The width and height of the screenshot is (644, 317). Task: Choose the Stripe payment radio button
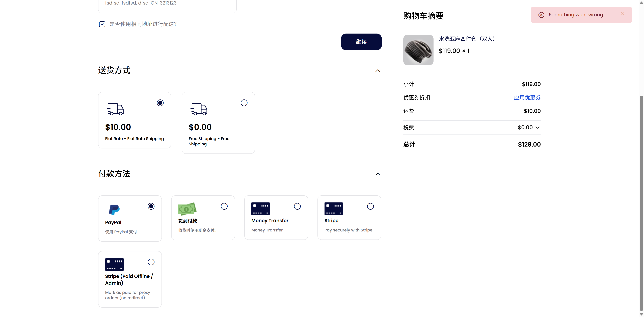pyautogui.click(x=370, y=206)
